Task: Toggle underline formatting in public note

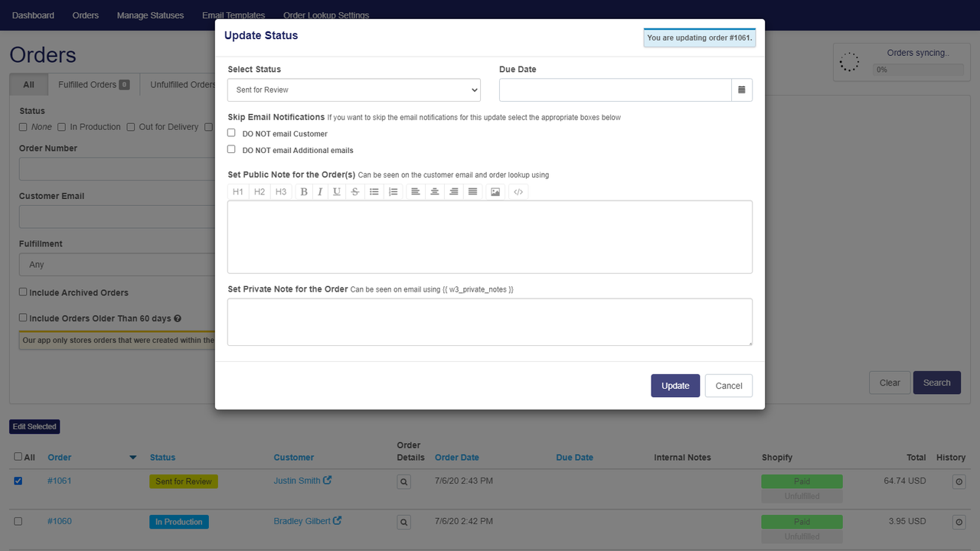Action: point(337,191)
